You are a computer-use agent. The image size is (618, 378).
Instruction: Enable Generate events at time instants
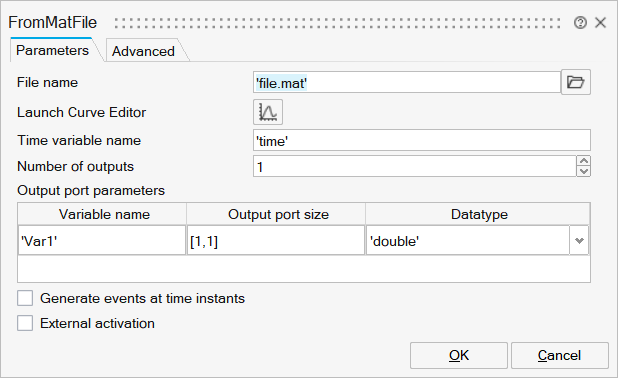(x=25, y=298)
